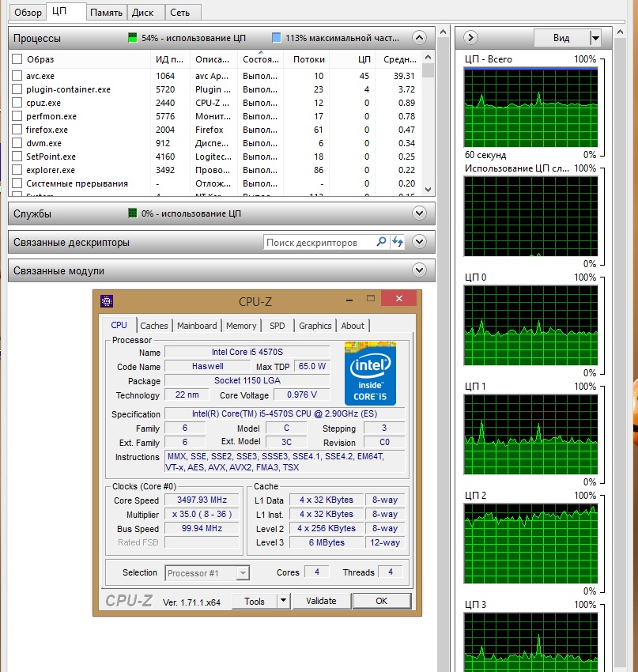
Task: Select the Системные прерывания row
Action: pyautogui.click(x=215, y=183)
